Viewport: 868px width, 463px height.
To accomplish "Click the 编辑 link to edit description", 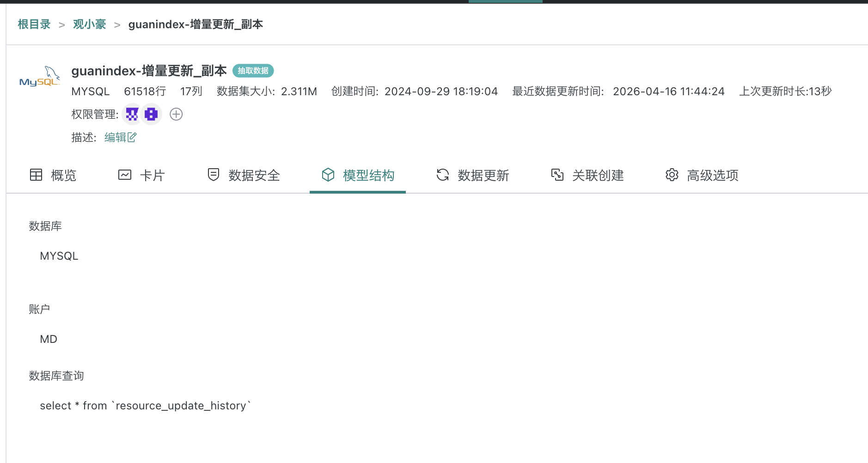I will coord(115,137).
